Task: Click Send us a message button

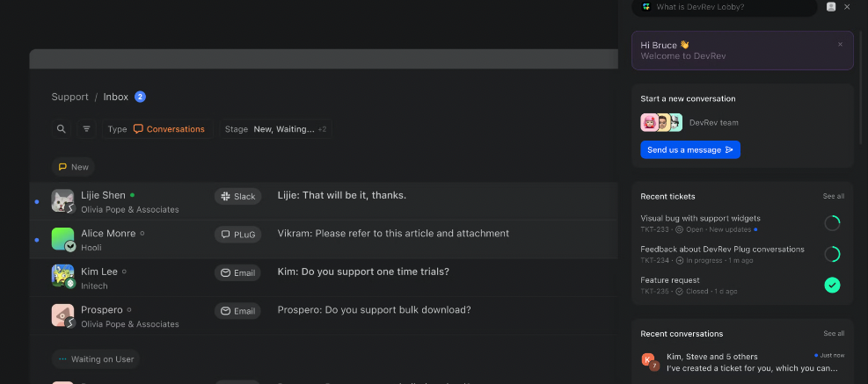Action: tap(690, 150)
